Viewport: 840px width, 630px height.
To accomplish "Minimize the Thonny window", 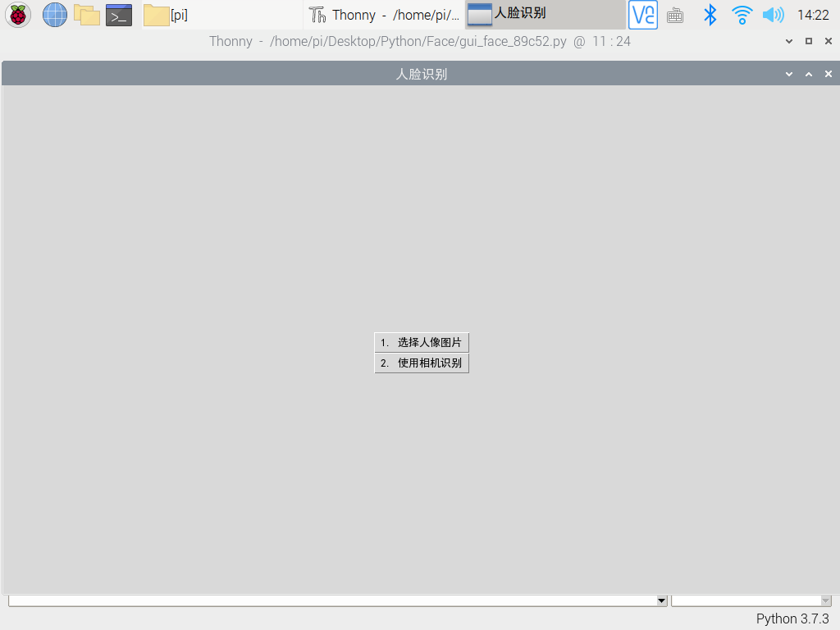I will [789, 41].
